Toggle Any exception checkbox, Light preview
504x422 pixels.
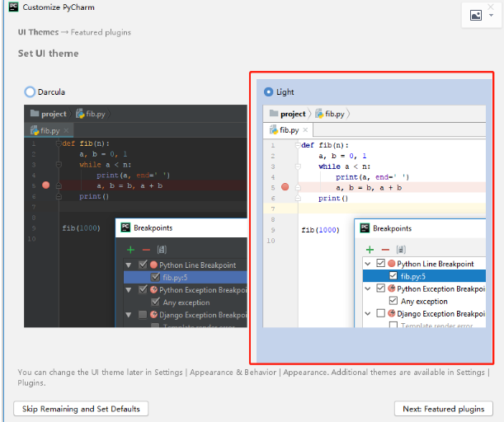[393, 301]
